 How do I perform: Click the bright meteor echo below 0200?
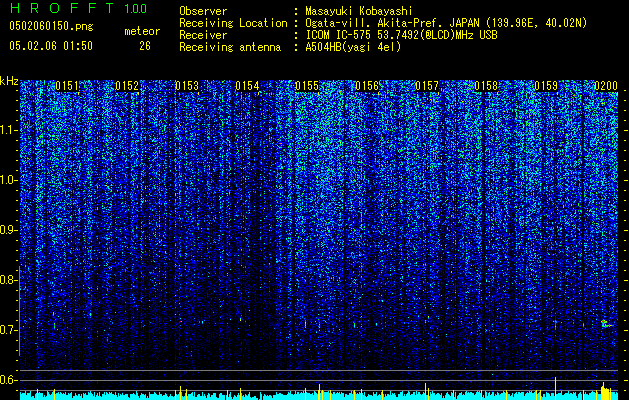click(x=606, y=323)
